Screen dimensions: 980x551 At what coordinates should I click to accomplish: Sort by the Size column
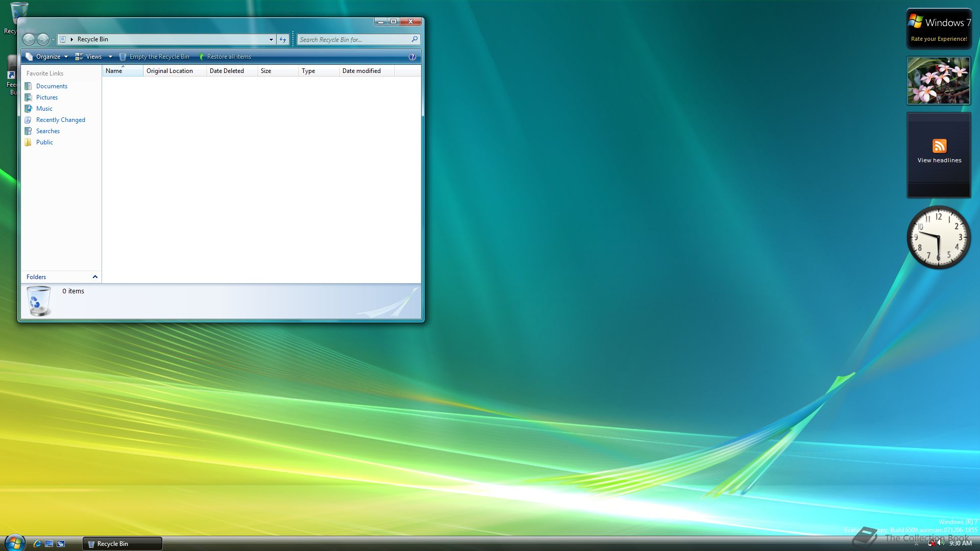coord(278,71)
